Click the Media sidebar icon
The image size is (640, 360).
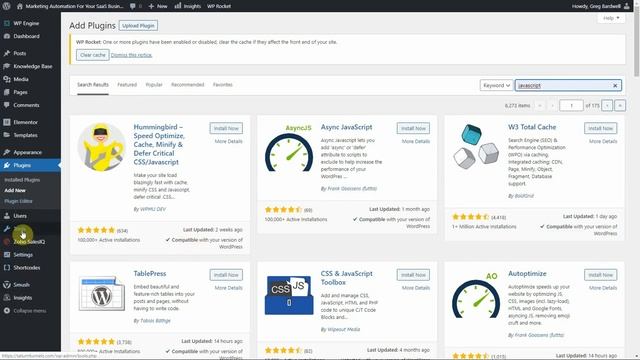click(x=7, y=79)
